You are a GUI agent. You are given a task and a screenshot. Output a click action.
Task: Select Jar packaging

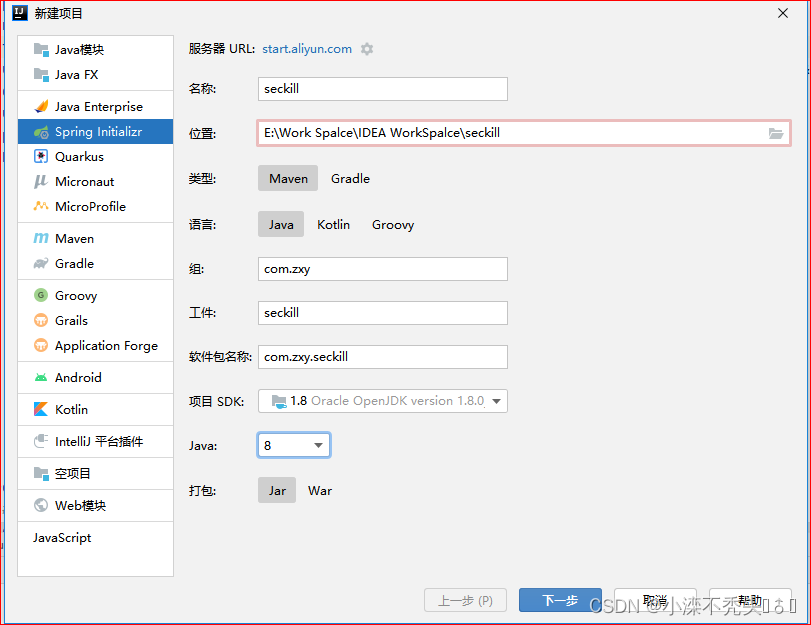point(277,490)
